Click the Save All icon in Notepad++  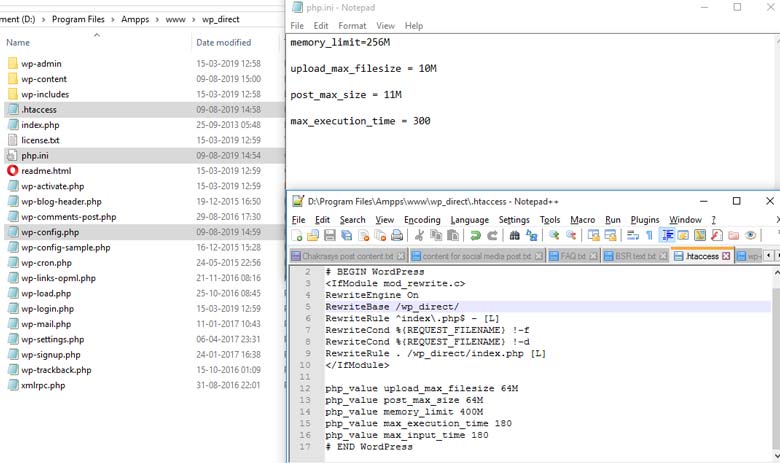point(347,235)
